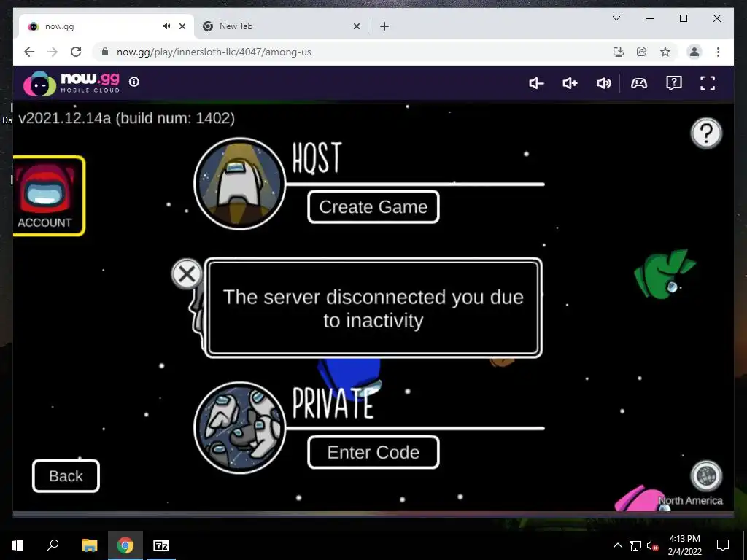Reload the current page

pos(76,52)
